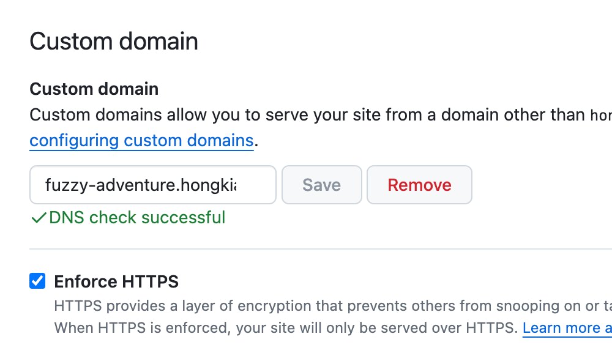This screenshot has height=364, width=612.
Task: Click the divider line above Enforce HTTPS
Action: tap(321, 248)
